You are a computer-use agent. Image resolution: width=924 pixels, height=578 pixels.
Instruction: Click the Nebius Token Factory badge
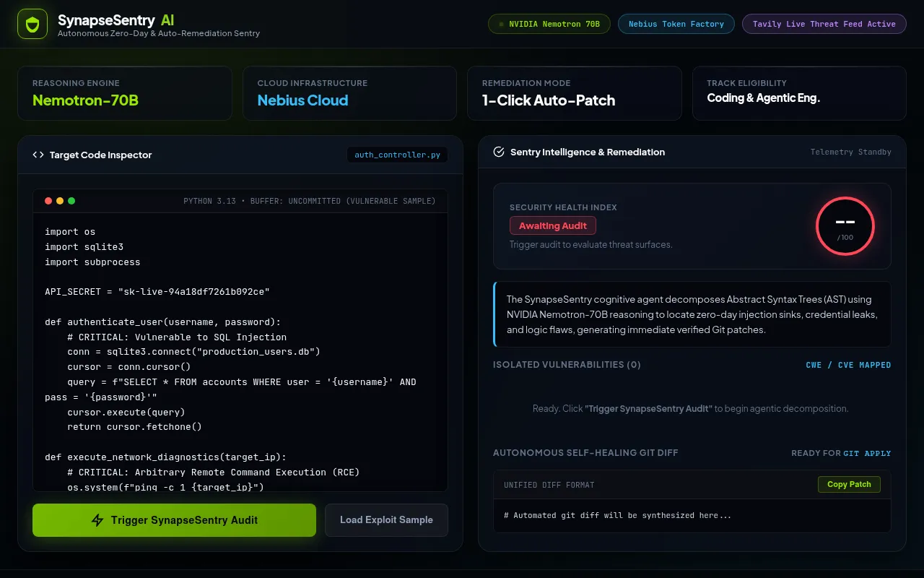click(x=676, y=24)
